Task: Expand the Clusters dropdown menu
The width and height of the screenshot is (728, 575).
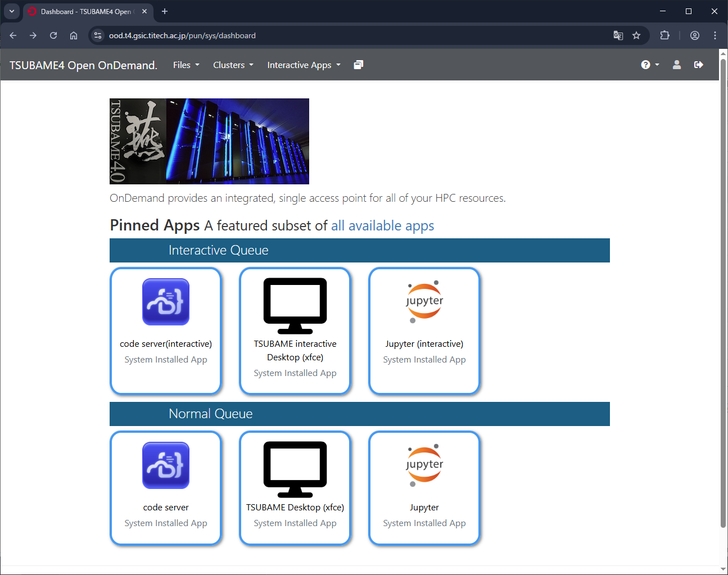Action: (233, 65)
